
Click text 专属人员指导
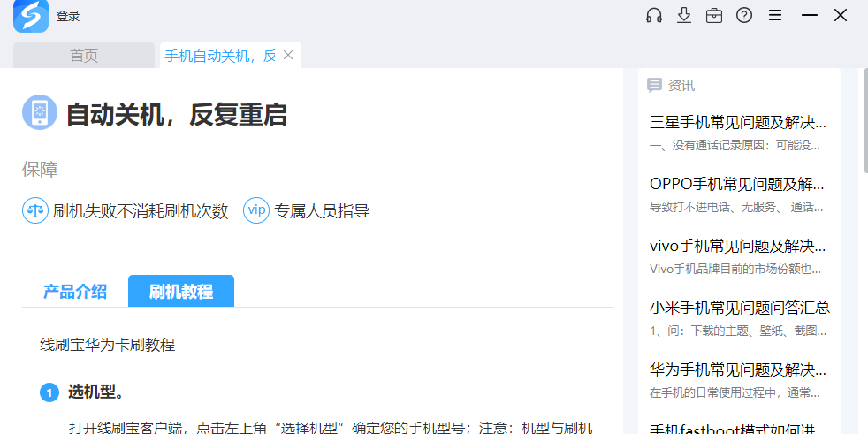(322, 211)
